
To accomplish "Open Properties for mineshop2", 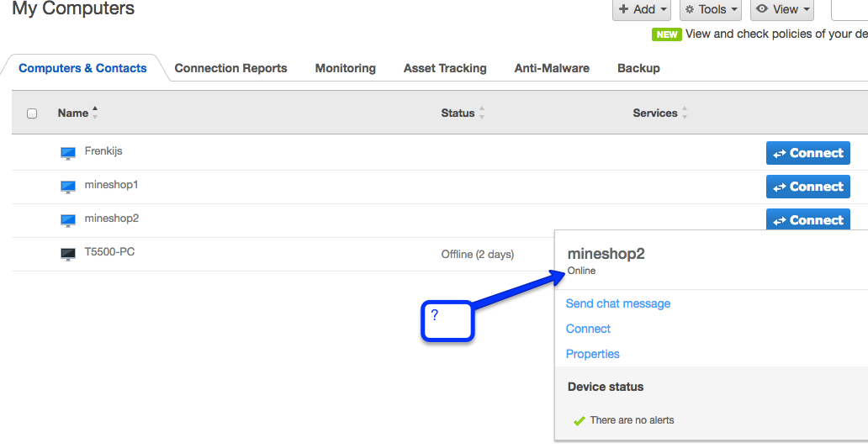I will 593,354.
